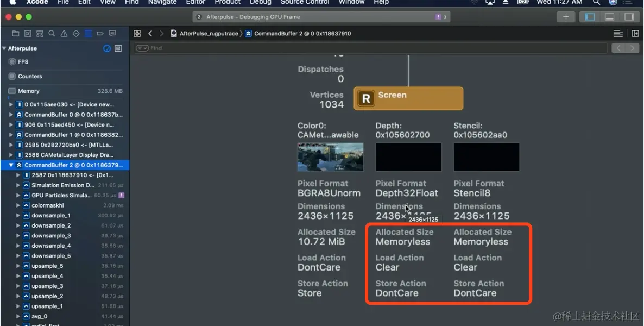Open the Debug menu

pyautogui.click(x=261, y=2)
